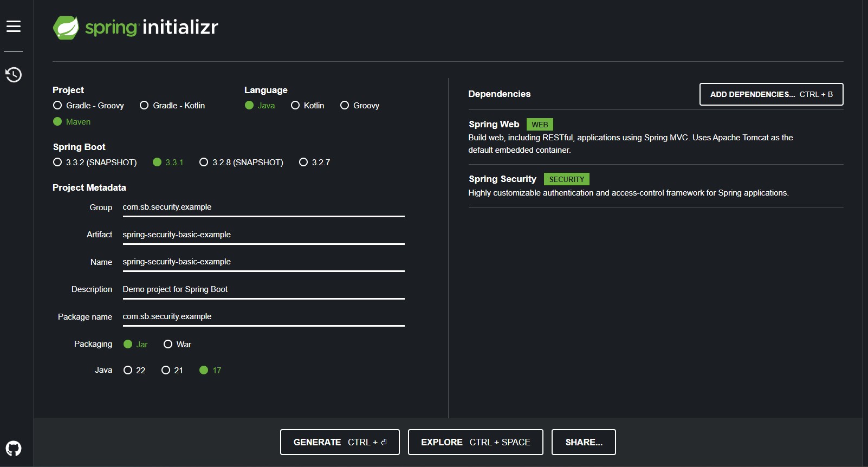Click the Artifact text field
868x467 pixels.
[263, 235]
